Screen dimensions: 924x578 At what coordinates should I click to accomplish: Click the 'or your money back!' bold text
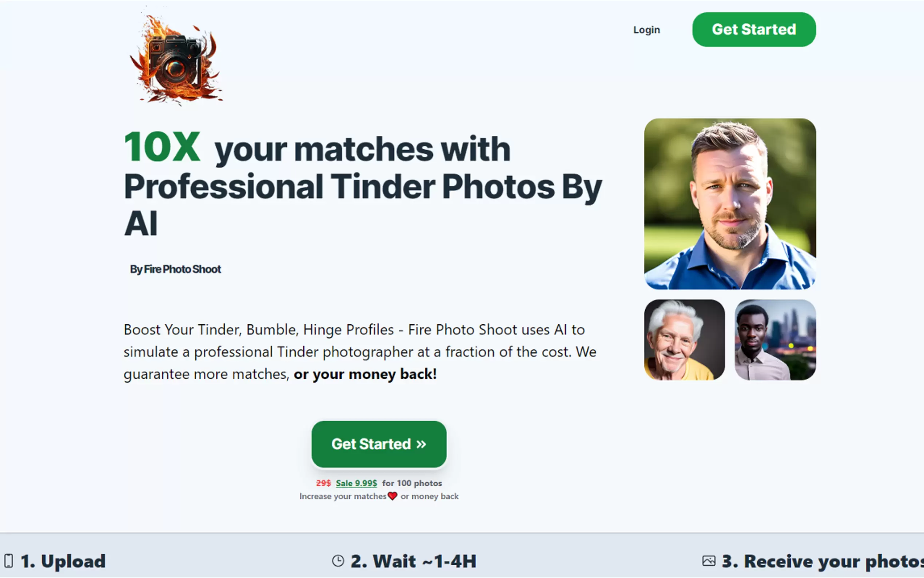365,374
